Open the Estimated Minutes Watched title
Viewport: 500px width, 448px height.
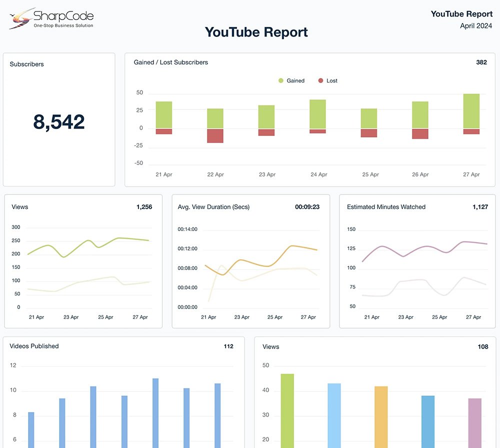386,207
